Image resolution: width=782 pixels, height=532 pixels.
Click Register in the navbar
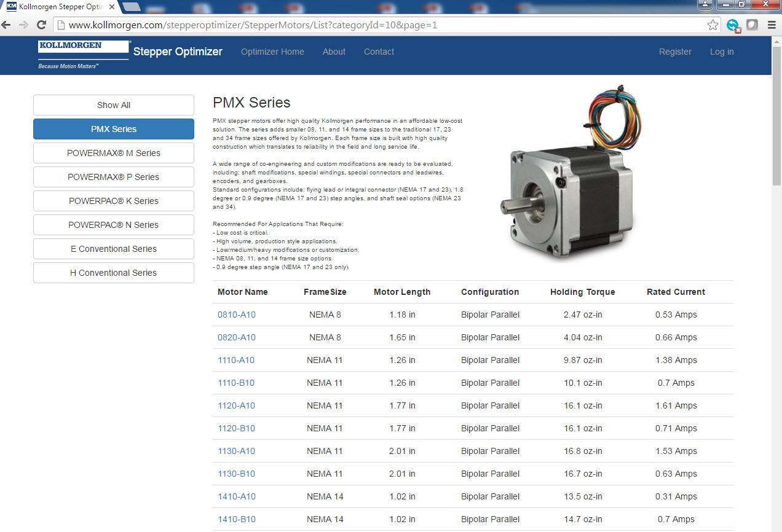[x=675, y=52]
